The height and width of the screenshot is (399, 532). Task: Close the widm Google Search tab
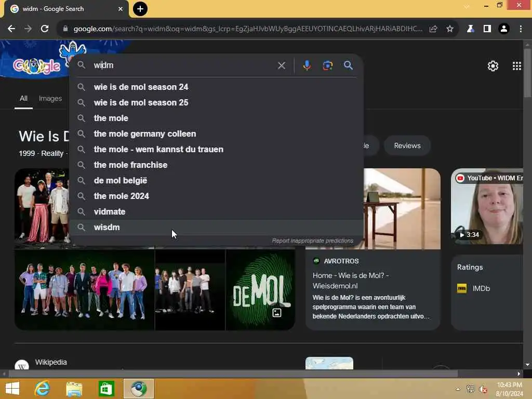pos(121,9)
